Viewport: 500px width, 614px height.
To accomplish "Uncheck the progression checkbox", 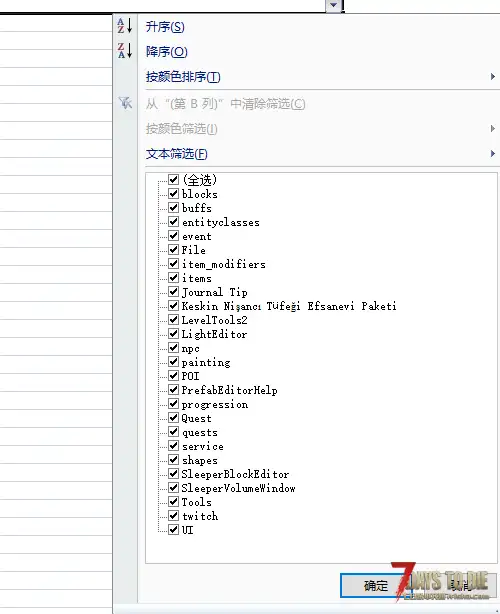I will 173,404.
